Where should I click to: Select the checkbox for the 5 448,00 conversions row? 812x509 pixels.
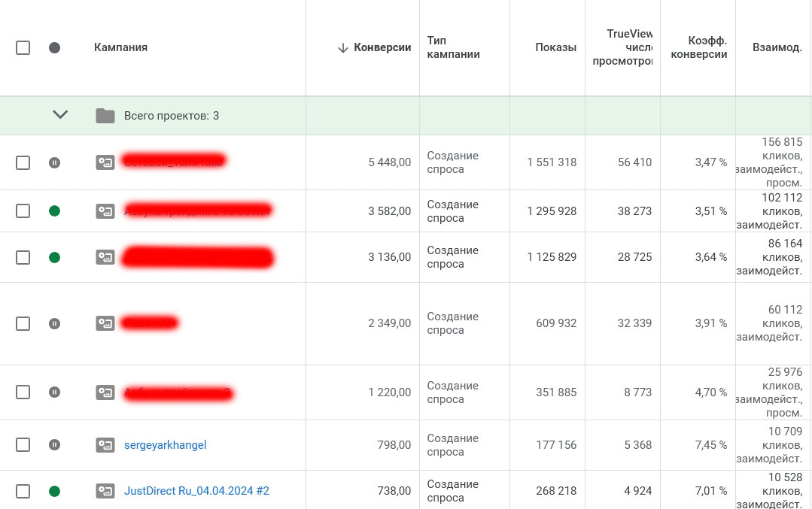click(x=23, y=162)
